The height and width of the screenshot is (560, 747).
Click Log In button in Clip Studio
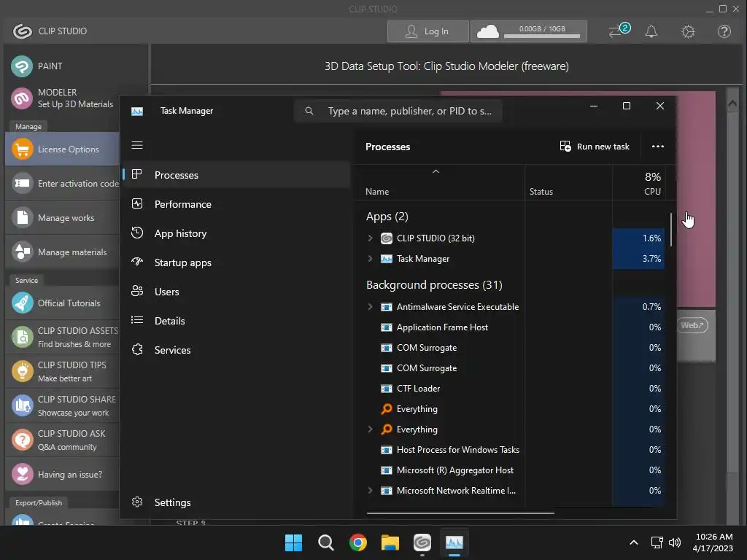point(427,31)
